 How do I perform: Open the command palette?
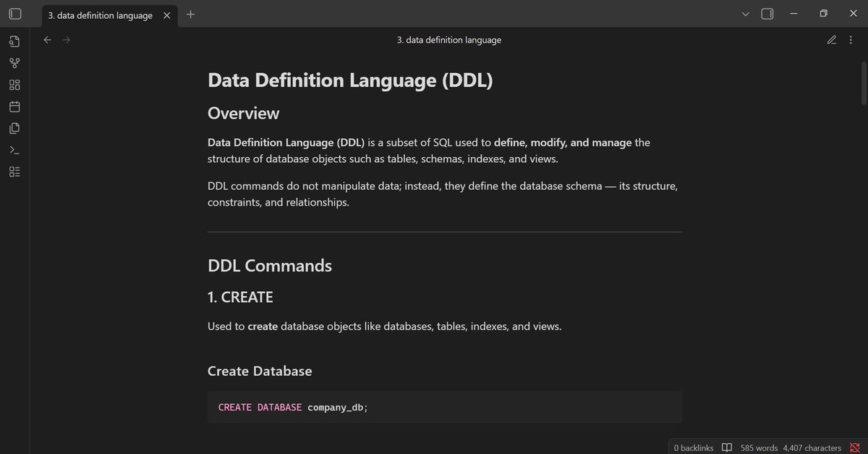[14, 150]
